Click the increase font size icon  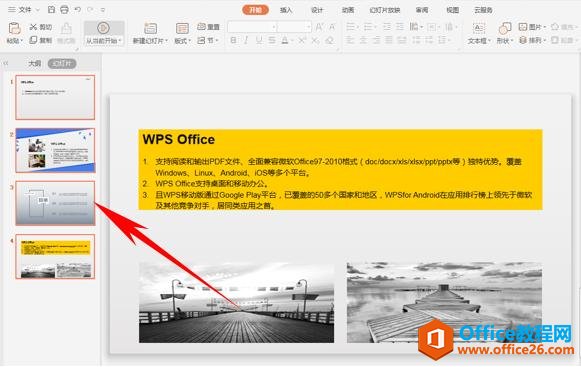[319, 27]
